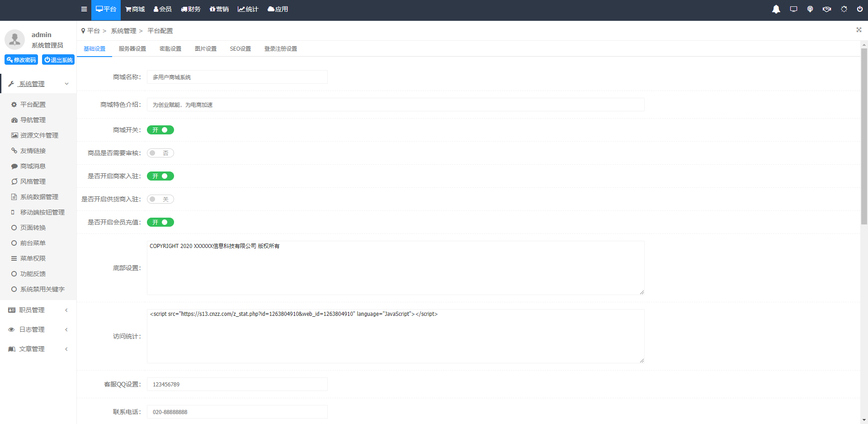Viewport: 868px width, 424px height.
Task: Click the lightbulb icon in top bar
Action: [x=810, y=9]
